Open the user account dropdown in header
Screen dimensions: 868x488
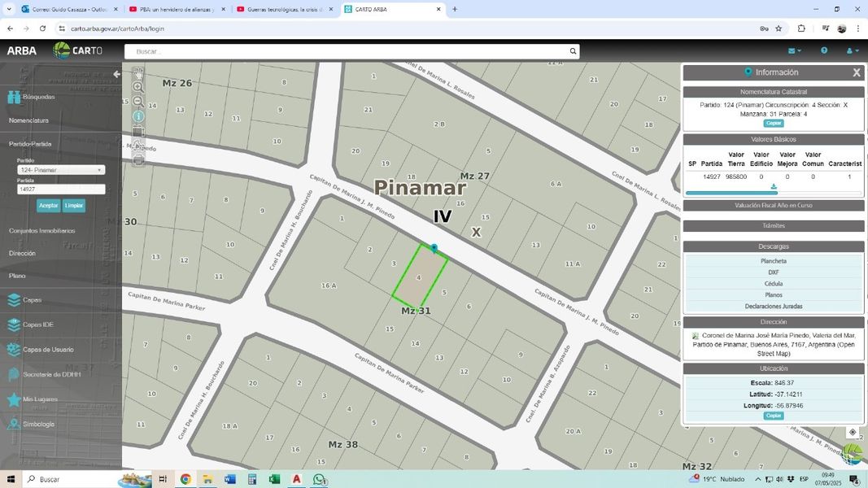(853, 51)
